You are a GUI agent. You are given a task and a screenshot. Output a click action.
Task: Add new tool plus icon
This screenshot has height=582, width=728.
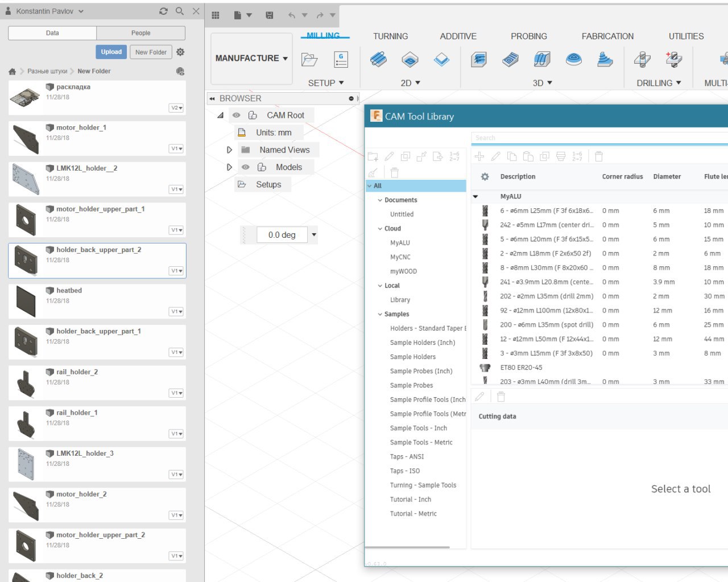click(479, 156)
